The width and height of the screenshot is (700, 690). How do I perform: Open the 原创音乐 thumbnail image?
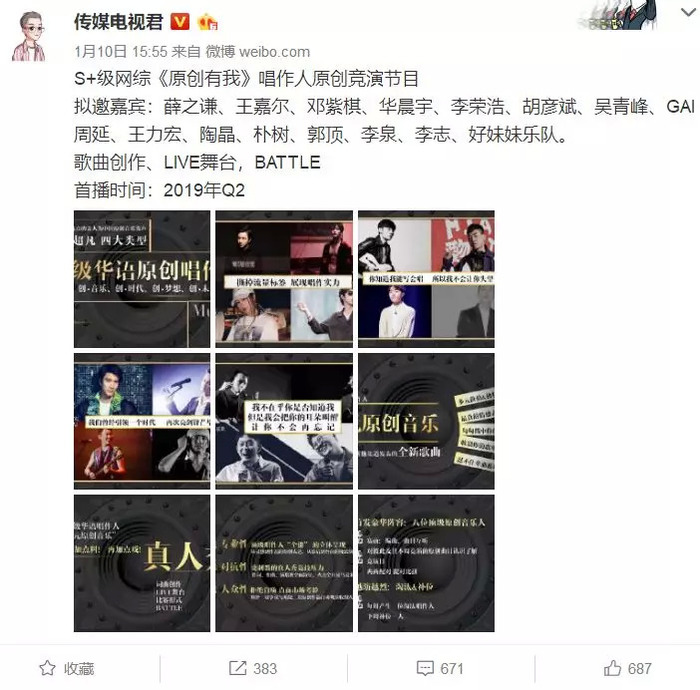[x=426, y=421]
